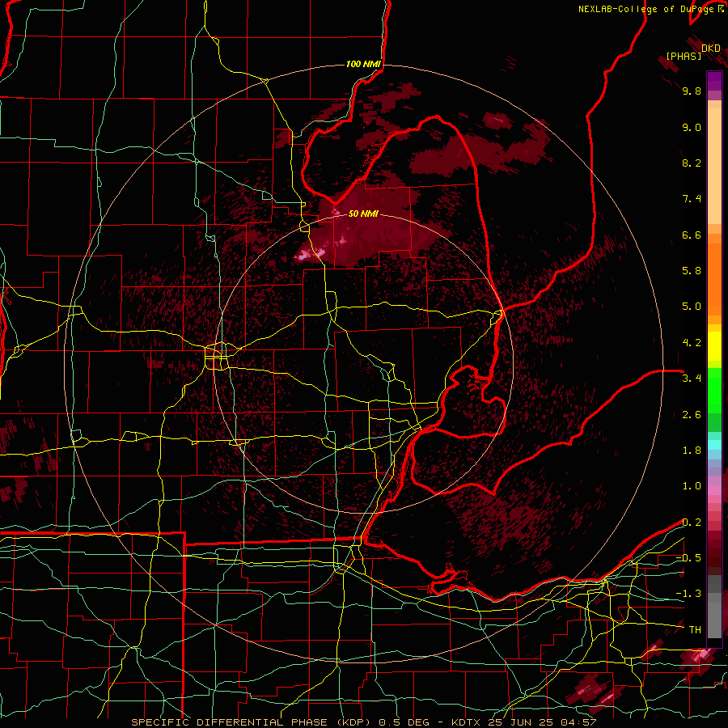Image resolution: width=728 pixels, height=728 pixels.
Task: Click the -1.3 value on color scale
Action: tap(688, 594)
